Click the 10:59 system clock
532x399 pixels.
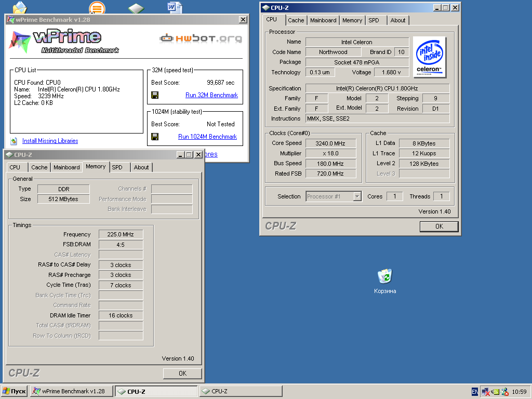[x=519, y=392]
